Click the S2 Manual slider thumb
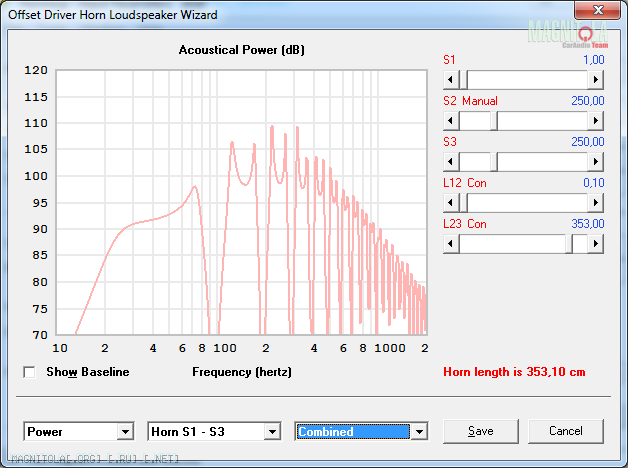 [494, 121]
